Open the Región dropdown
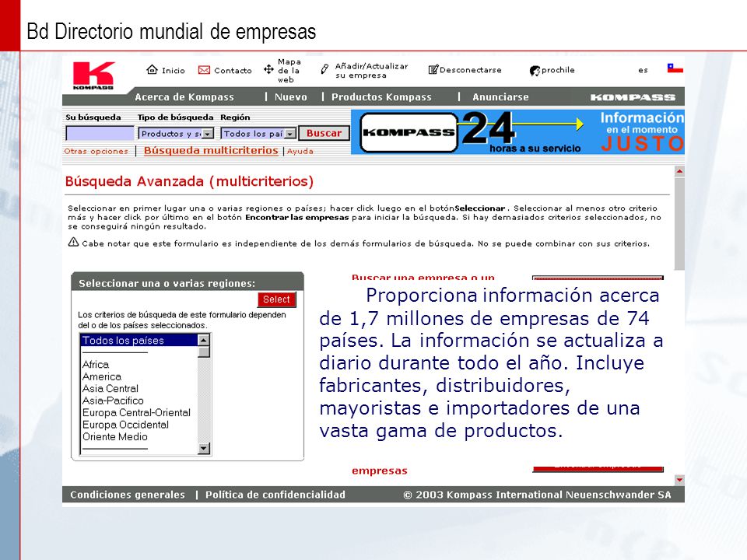747x560 pixels. click(258, 133)
